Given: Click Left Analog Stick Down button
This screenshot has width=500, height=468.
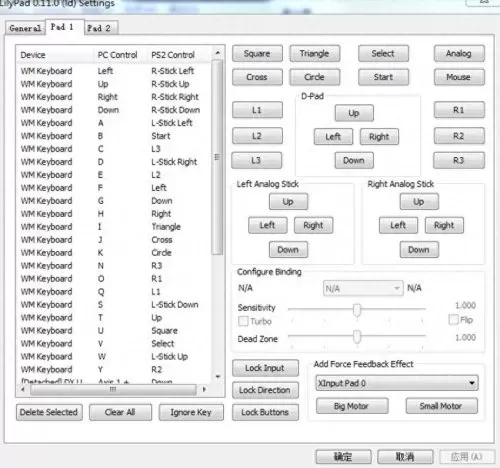Looking at the screenshot, I should coord(288,250).
